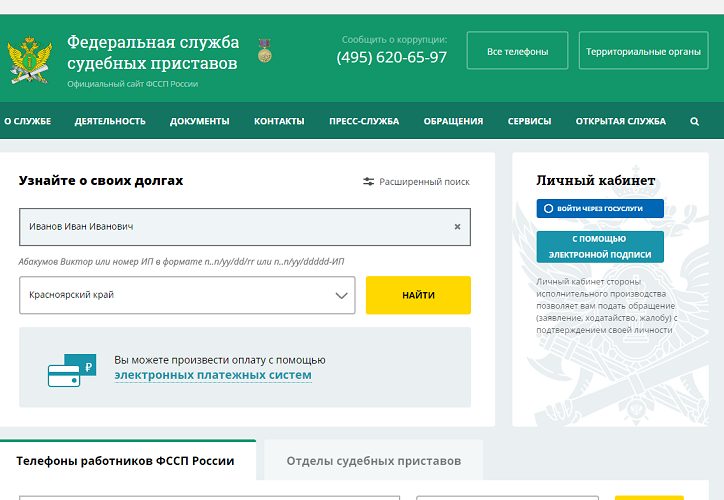Open the ОБРАЩЕНИЯ menu

[453, 121]
